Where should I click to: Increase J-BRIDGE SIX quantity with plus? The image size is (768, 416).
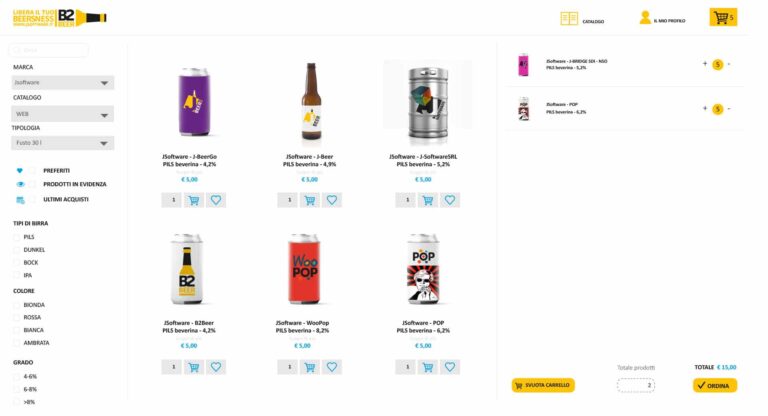click(704, 64)
